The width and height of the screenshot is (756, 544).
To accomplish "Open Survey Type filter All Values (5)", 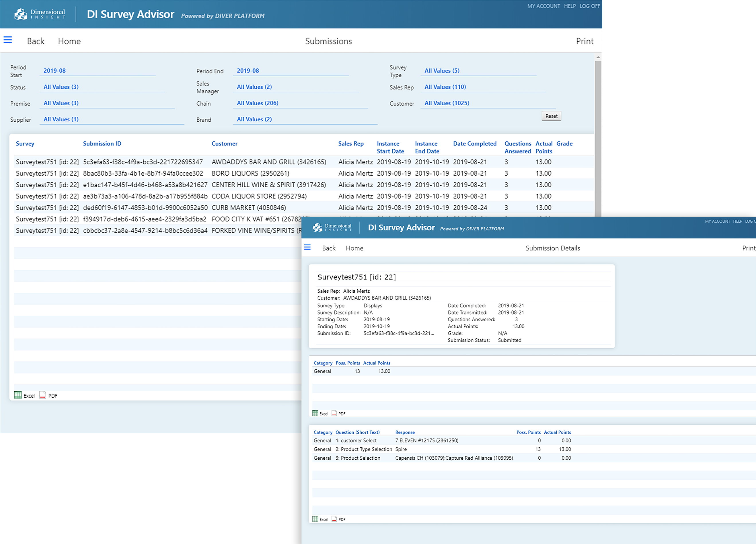I will tap(478, 71).
